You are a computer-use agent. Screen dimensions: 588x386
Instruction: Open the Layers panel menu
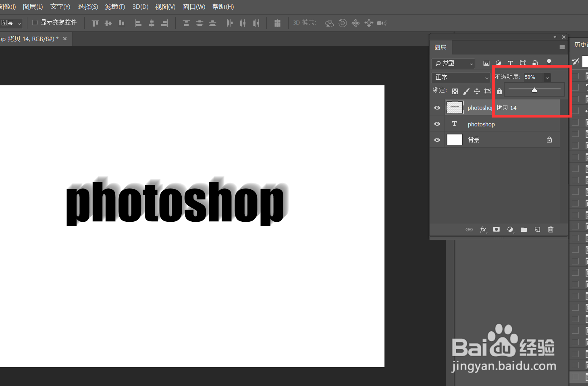pos(562,47)
